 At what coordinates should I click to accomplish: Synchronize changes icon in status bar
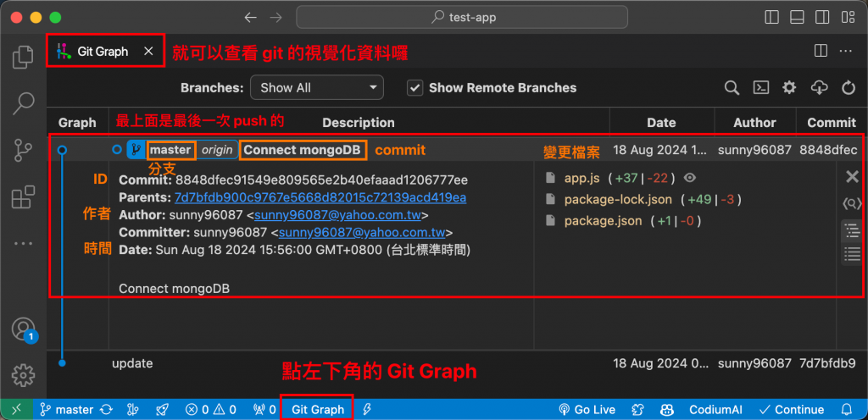pos(106,410)
